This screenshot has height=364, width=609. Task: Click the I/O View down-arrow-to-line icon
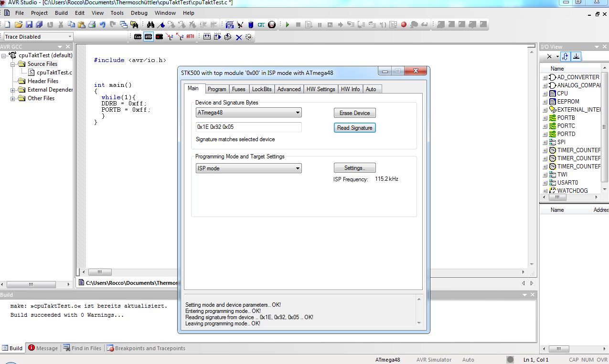pos(577,56)
